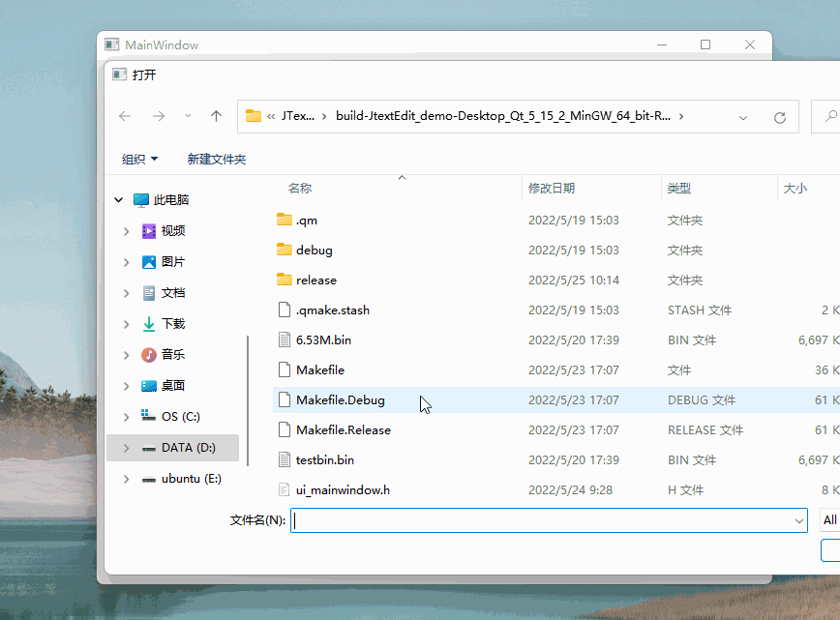Select 此电脑 in the navigation pane

pyautogui.click(x=171, y=199)
